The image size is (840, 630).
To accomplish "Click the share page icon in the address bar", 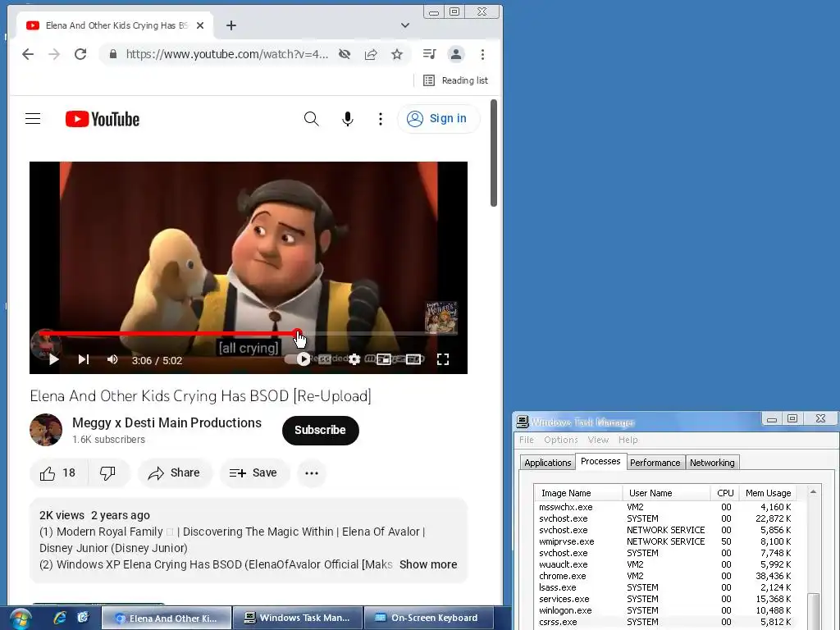I will pyautogui.click(x=371, y=54).
